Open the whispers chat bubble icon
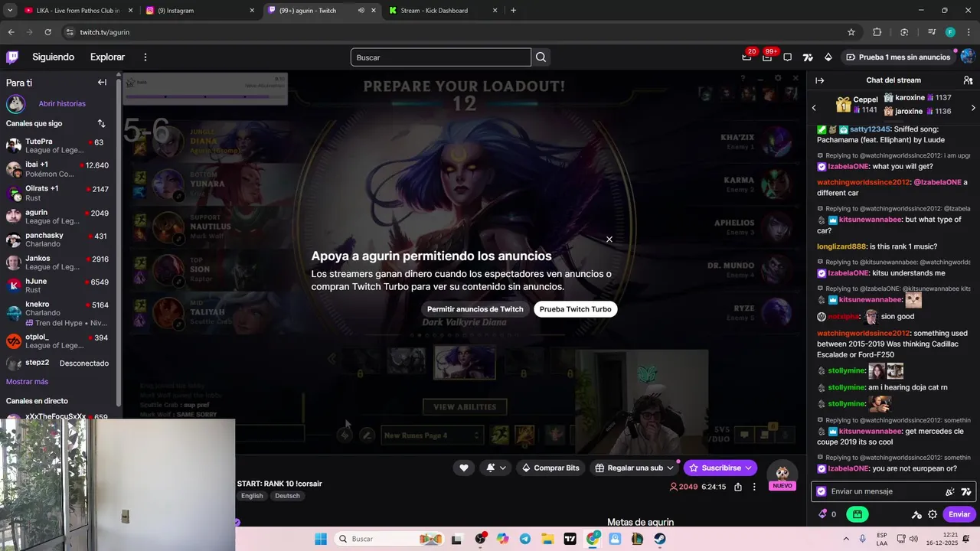The height and width of the screenshot is (551, 980). (x=787, y=57)
